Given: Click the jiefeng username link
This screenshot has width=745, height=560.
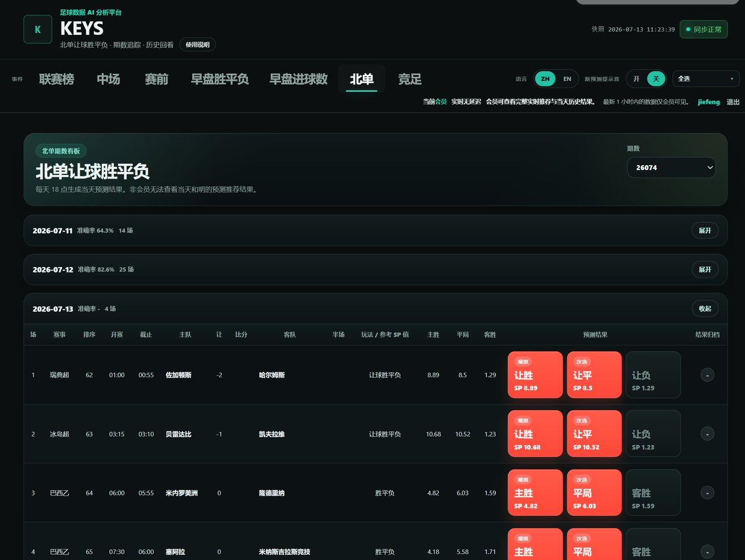Looking at the screenshot, I should coord(708,102).
